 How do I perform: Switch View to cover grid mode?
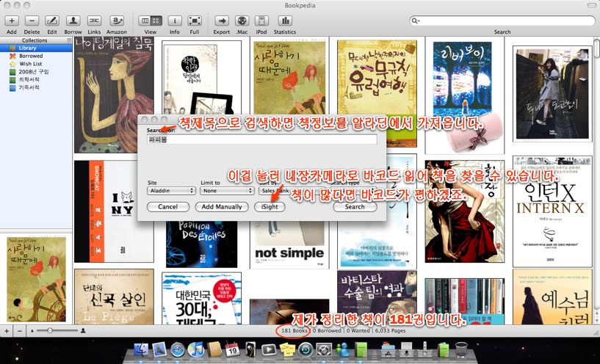tap(156, 21)
